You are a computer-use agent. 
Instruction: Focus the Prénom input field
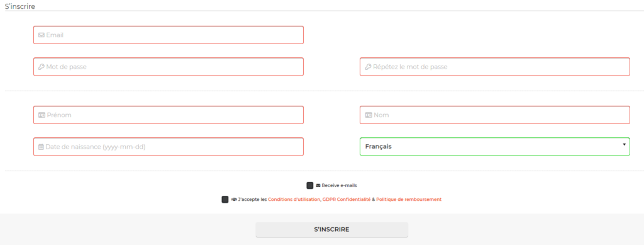coord(169,115)
